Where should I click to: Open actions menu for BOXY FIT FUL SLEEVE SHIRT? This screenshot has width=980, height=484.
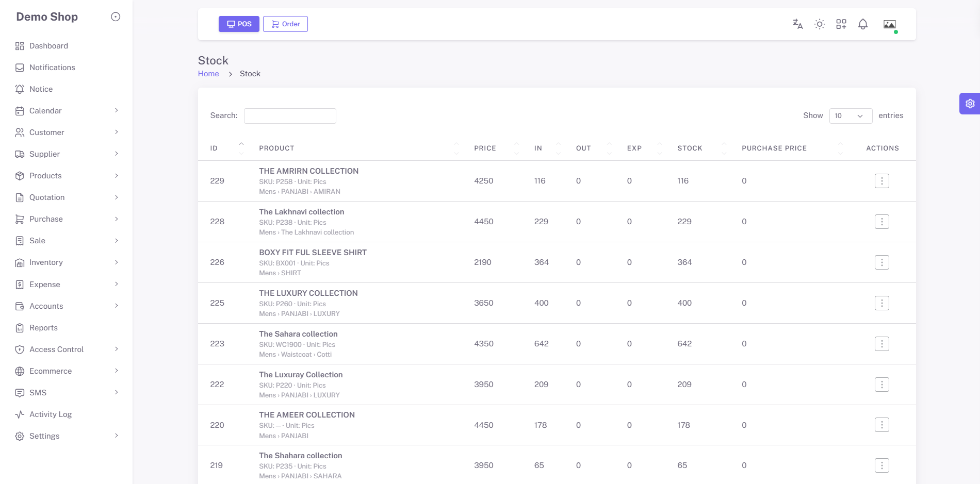click(881, 262)
